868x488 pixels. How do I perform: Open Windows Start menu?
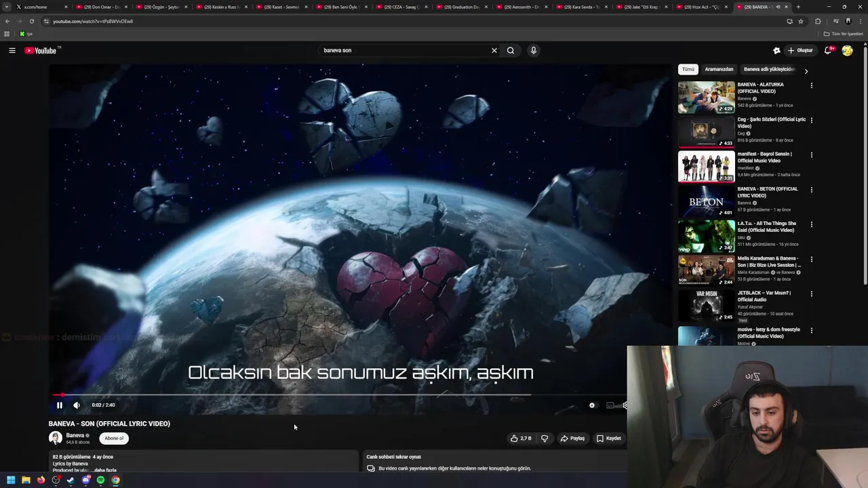[x=11, y=480]
